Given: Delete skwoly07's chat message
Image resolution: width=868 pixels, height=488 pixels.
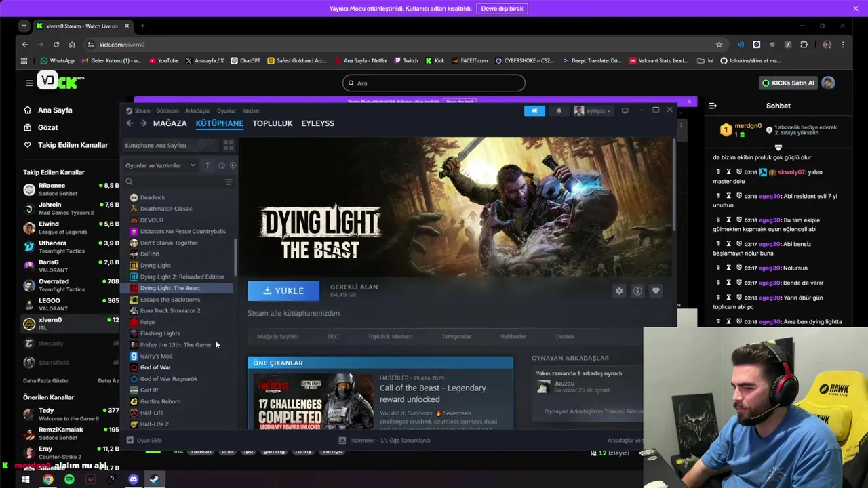Looking at the screenshot, I should tap(719, 172).
